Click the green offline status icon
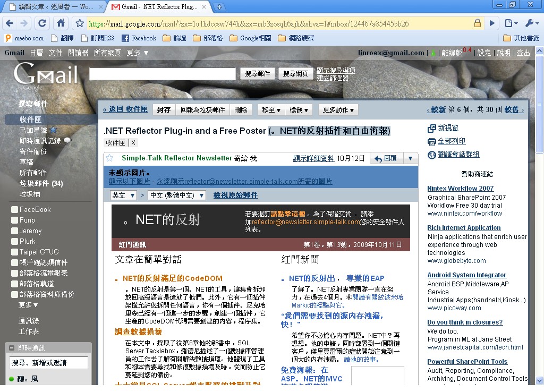The width and height of the screenshot is (544, 392). click(433, 53)
